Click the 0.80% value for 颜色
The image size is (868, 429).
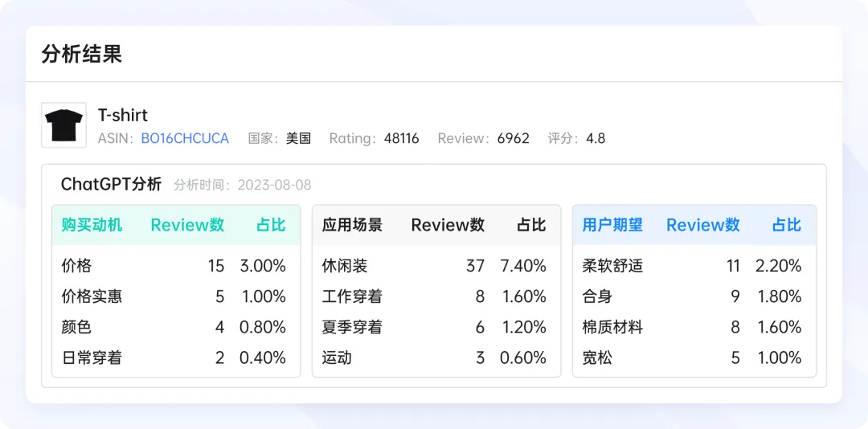263,327
